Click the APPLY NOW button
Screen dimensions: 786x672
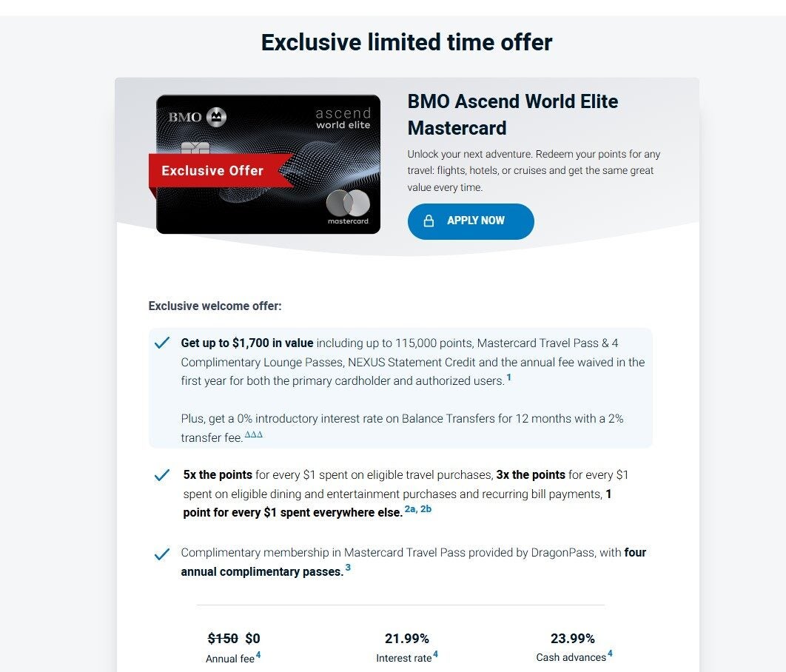[x=471, y=221]
